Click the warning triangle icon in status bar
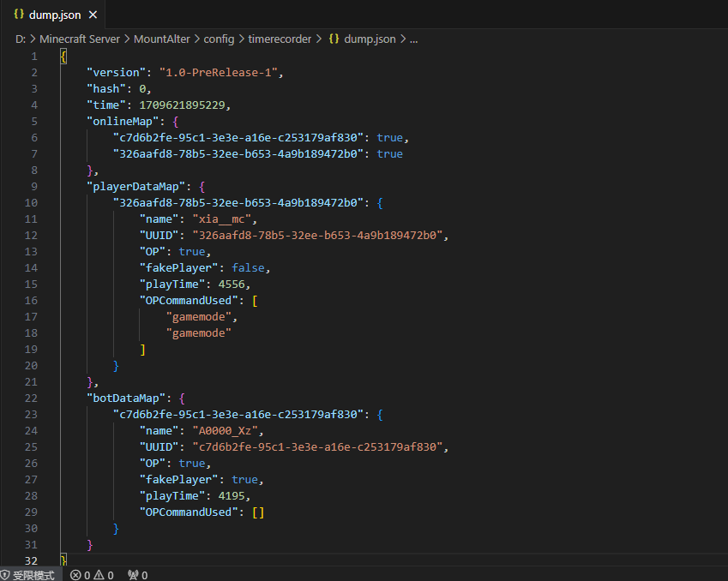Image resolution: width=728 pixels, height=581 pixels. 99,575
